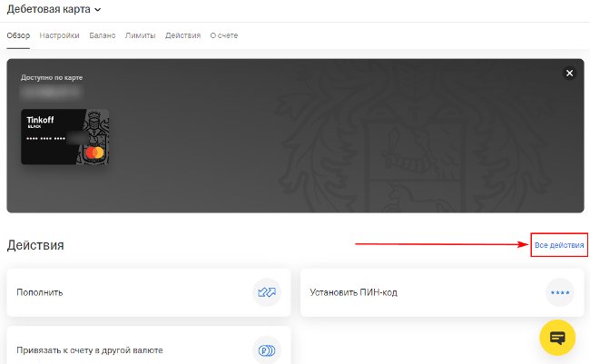Image resolution: width=590 pixels, height=364 pixels.
Task: Open the Лимиты tab
Action: point(141,35)
